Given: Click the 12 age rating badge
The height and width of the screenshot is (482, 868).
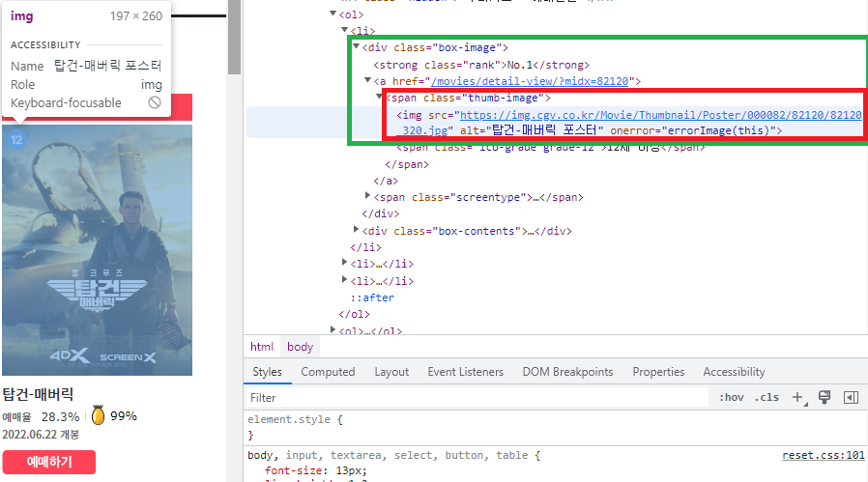Looking at the screenshot, I should 16,139.
